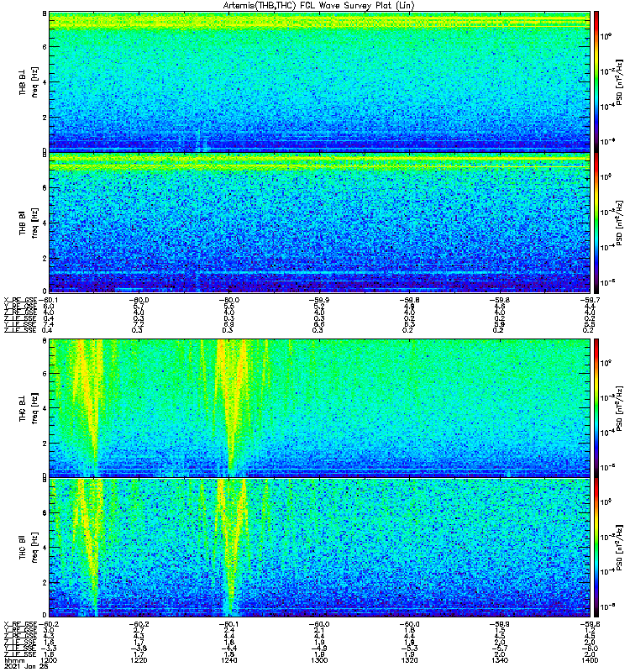Click the THC Y_RE_GSE value '2.4'

click(x=228, y=630)
